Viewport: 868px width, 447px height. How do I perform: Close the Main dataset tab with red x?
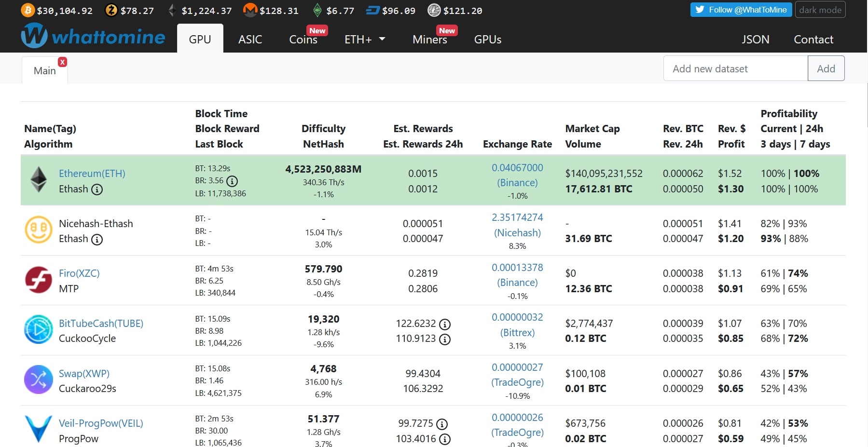click(62, 62)
